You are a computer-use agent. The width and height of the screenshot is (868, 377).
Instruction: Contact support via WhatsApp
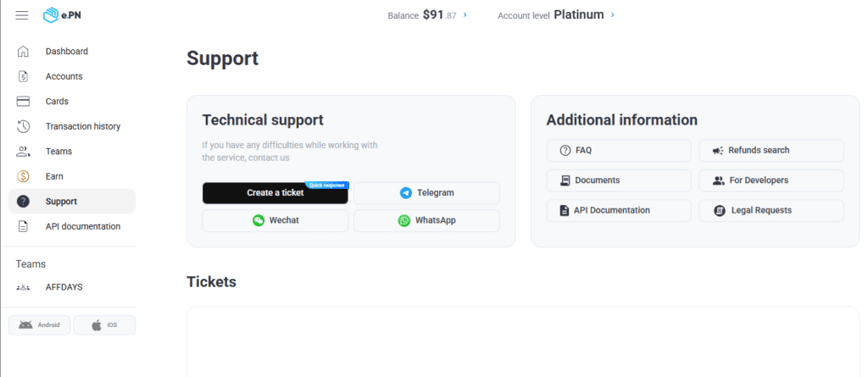tap(426, 221)
